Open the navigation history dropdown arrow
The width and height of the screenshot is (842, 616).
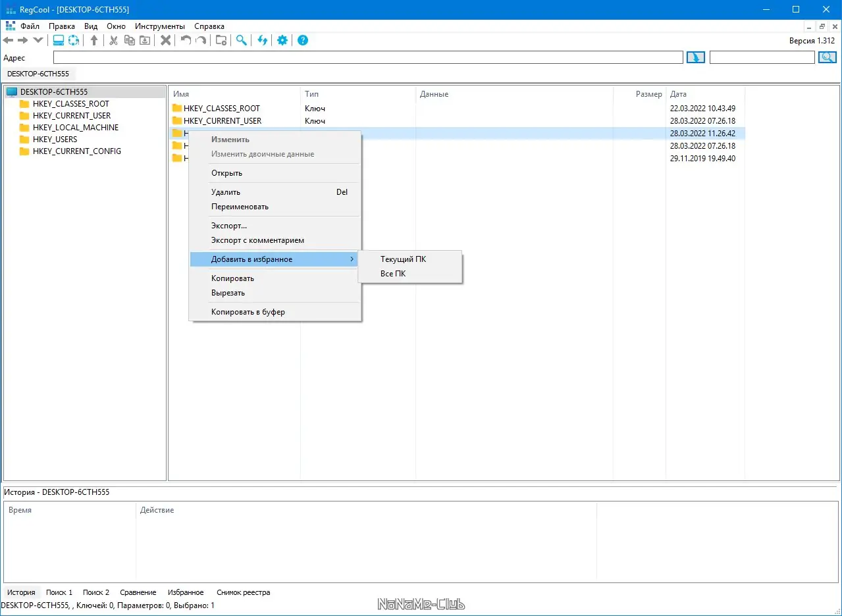38,40
